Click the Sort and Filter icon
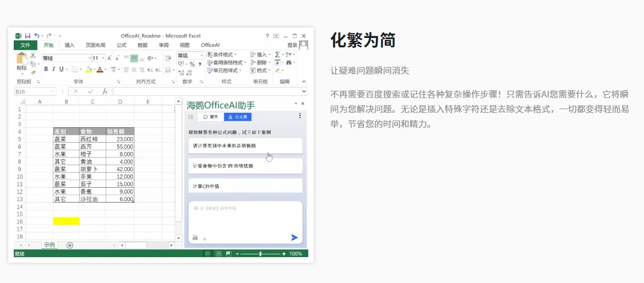 pos(289,55)
